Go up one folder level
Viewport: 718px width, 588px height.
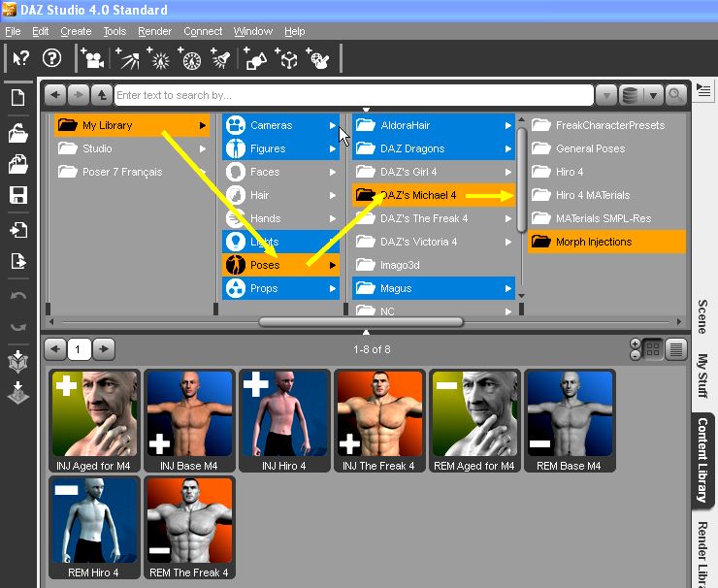click(x=102, y=95)
